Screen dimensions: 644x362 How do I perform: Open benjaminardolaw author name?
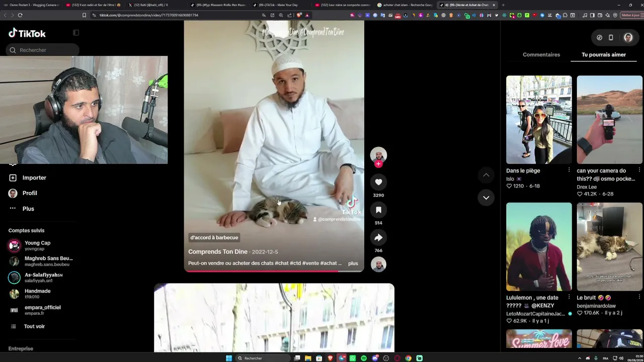[596, 306]
